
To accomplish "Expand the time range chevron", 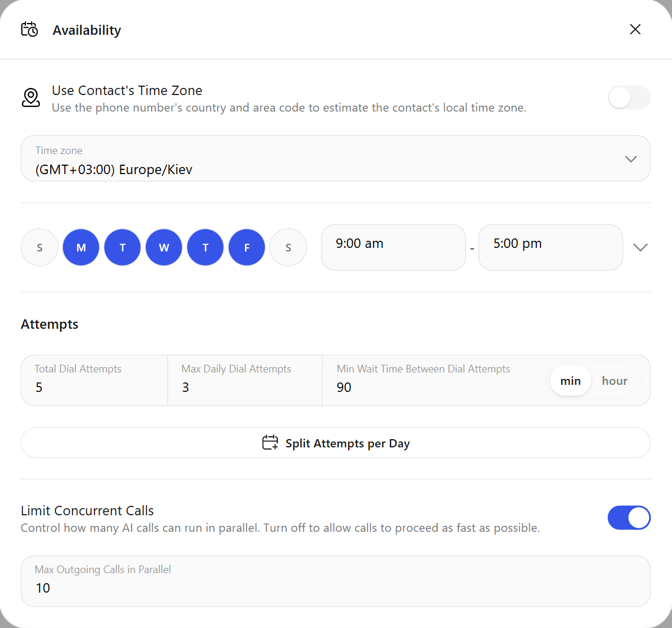I will pos(640,247).
